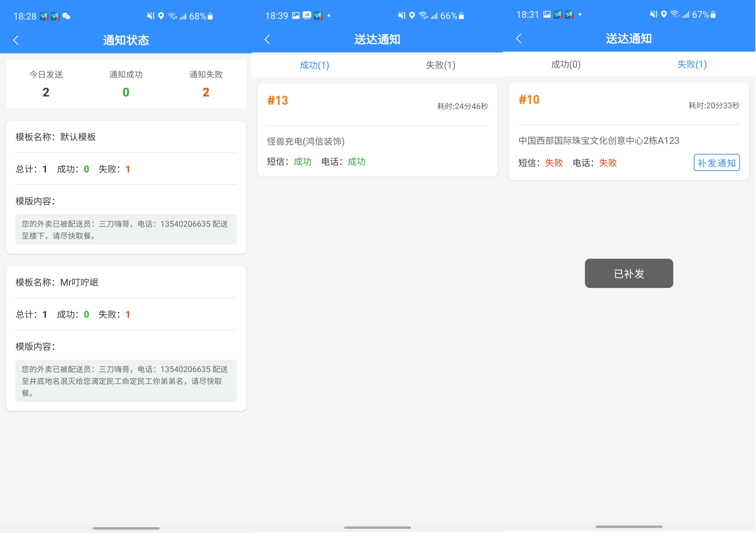Select 模板名称：Mr叮咛岷 row
The height and width of the screenshot is (533, 756).
coord(126,282)
